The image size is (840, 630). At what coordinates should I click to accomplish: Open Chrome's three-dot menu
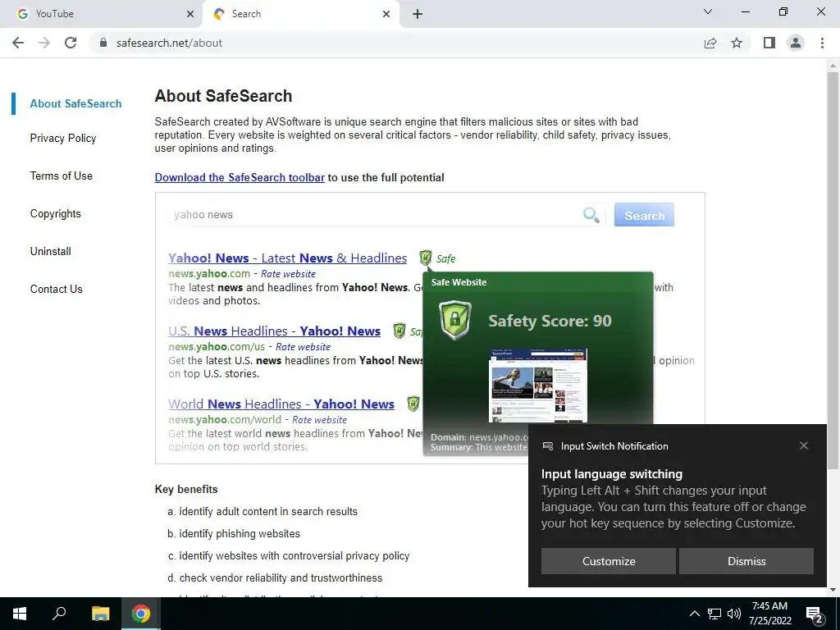(822, 43)
